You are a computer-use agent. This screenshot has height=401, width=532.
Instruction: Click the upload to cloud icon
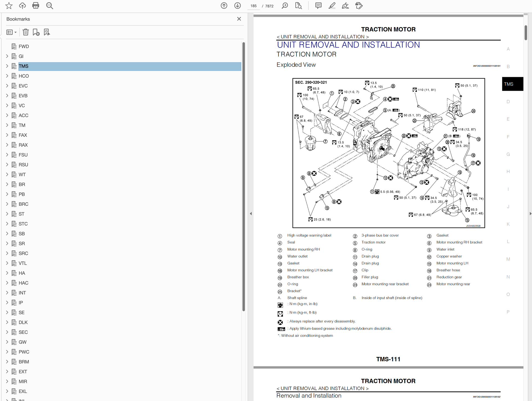(x=22, y=6)
